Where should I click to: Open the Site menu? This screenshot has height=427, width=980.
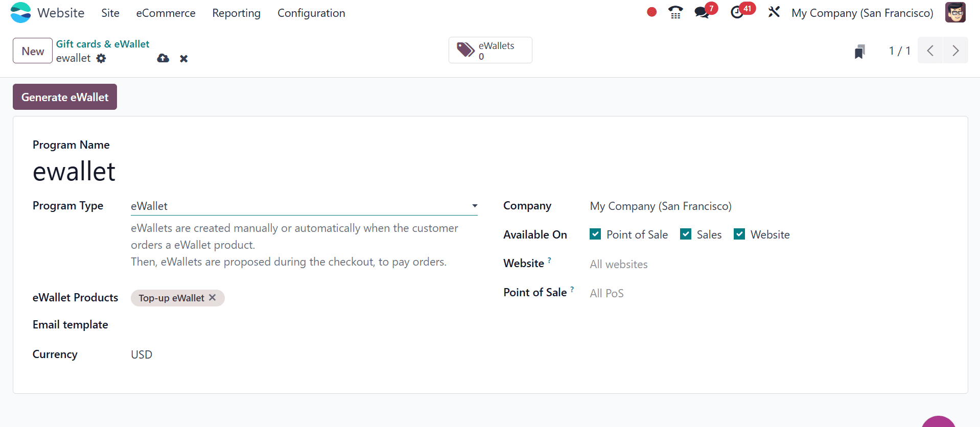pos(110,13)
